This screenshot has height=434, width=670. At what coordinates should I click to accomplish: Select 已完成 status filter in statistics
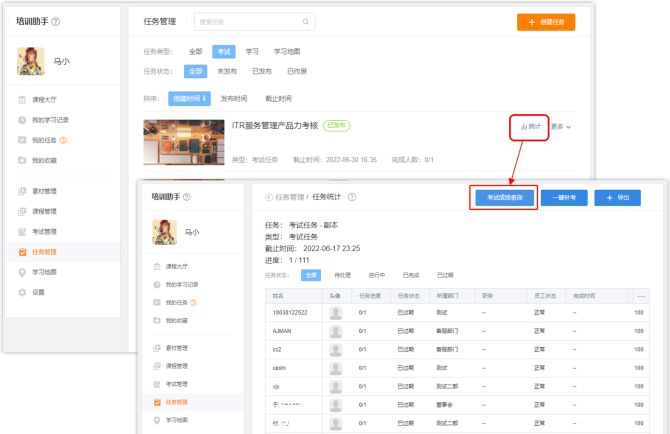point(411,274)
